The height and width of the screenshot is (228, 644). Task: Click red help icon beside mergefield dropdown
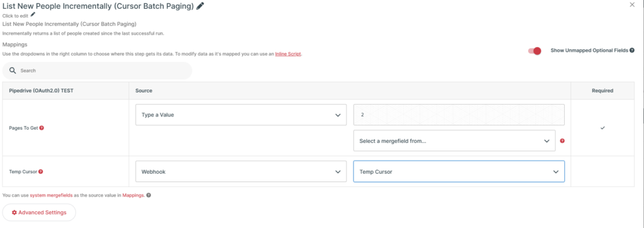pyautogui.click(x=562, y=140)
